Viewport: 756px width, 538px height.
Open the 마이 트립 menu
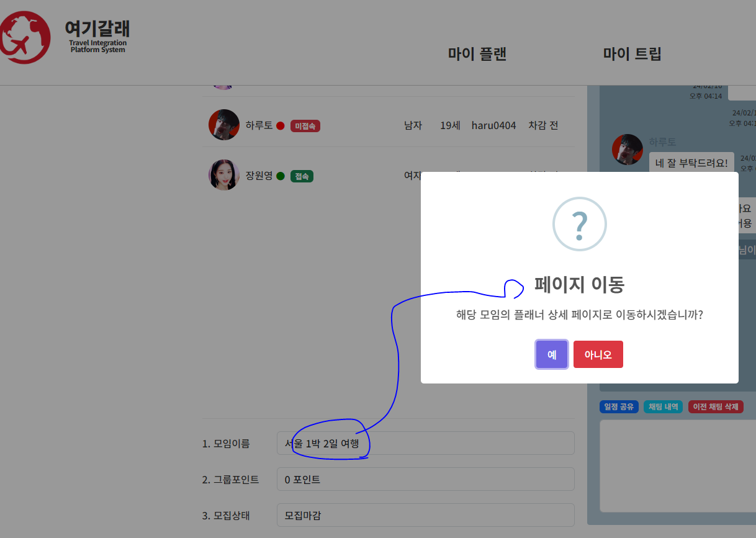[632, 54]
